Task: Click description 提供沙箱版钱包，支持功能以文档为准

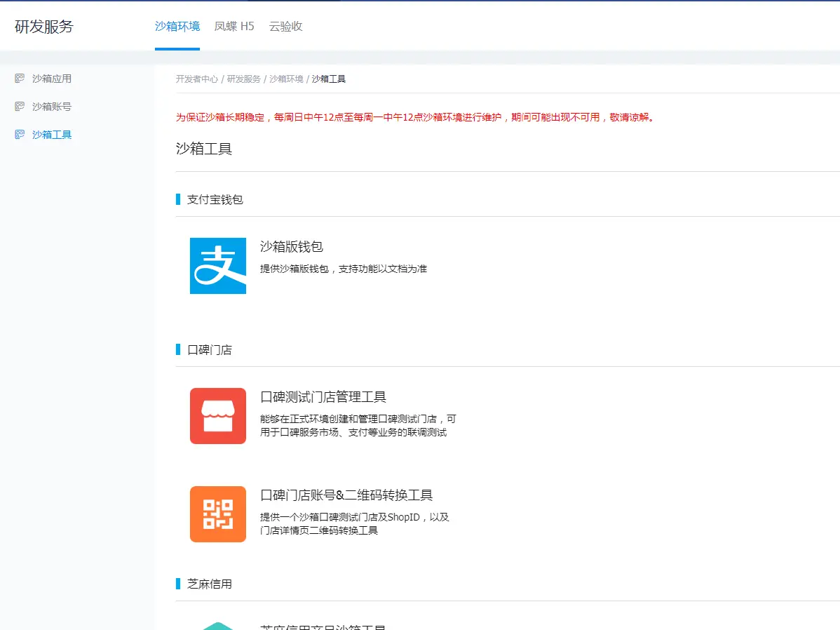Action: (x=344, y=269)
